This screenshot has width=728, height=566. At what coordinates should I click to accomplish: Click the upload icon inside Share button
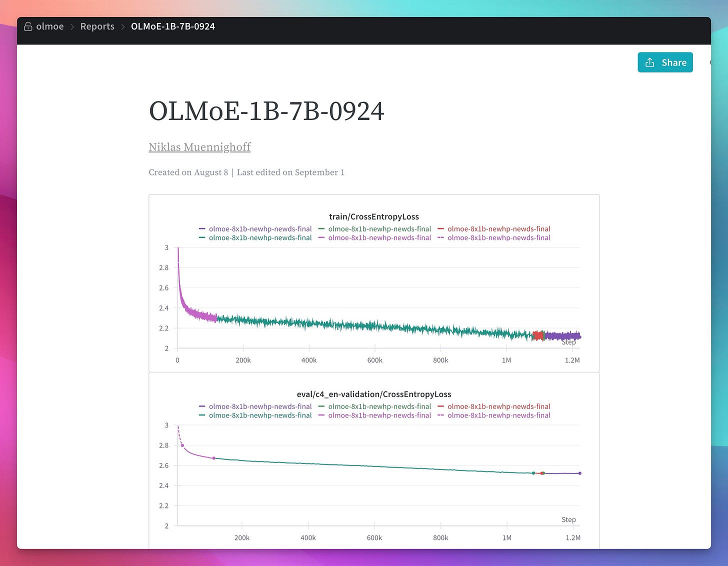coord(649,62)
